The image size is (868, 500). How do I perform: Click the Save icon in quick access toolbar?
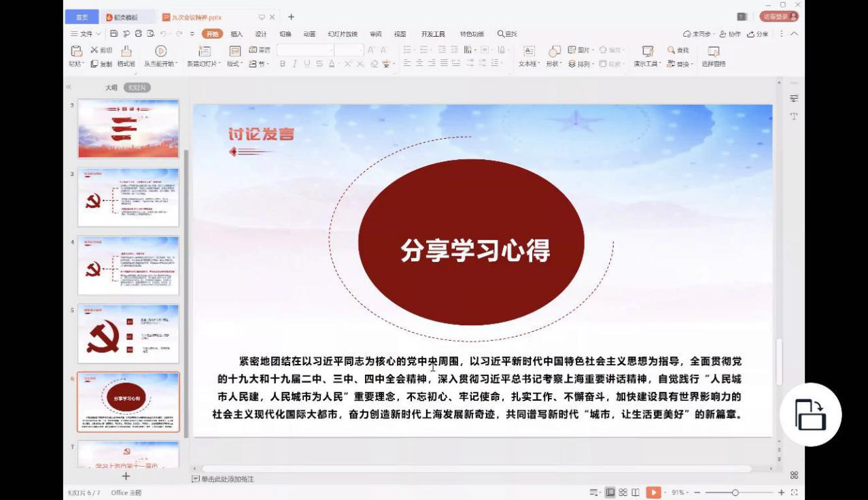pyautogui.click(x=114, y=34)
